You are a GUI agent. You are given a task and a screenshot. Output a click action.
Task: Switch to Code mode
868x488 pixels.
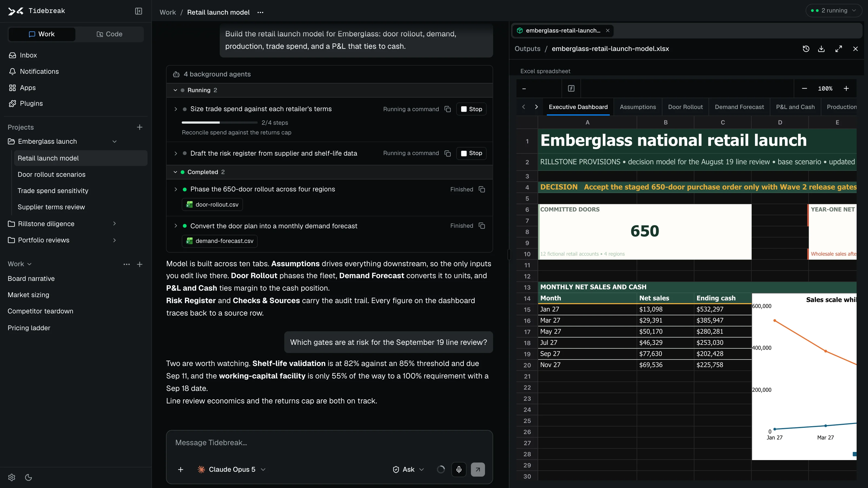(110, 34)
